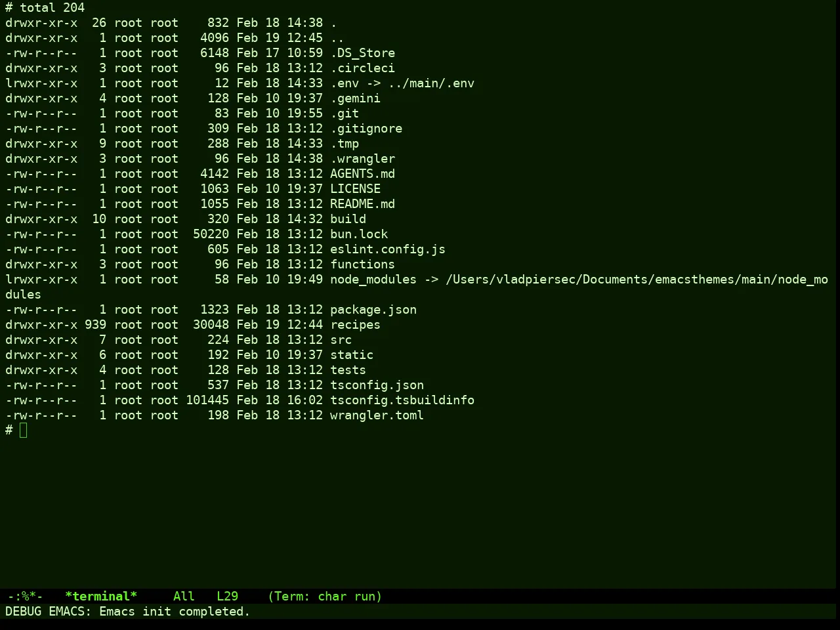
Task: Click the README.md file name
Action: tap(362, 203)
